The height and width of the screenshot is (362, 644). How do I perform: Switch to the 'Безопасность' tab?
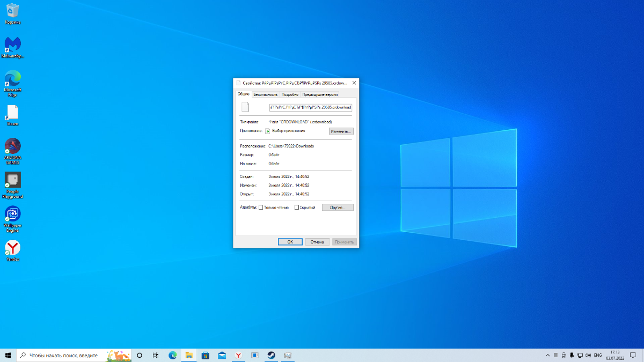tap(265, 94)
